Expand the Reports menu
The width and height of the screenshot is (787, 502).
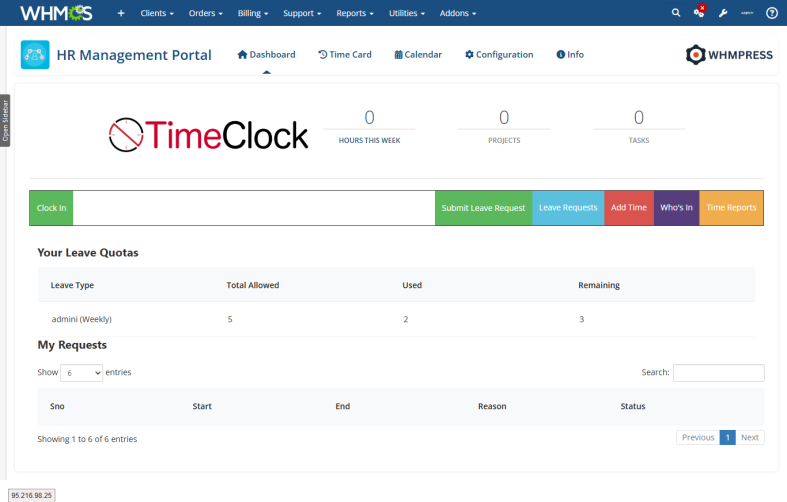[x=355, y=13]
